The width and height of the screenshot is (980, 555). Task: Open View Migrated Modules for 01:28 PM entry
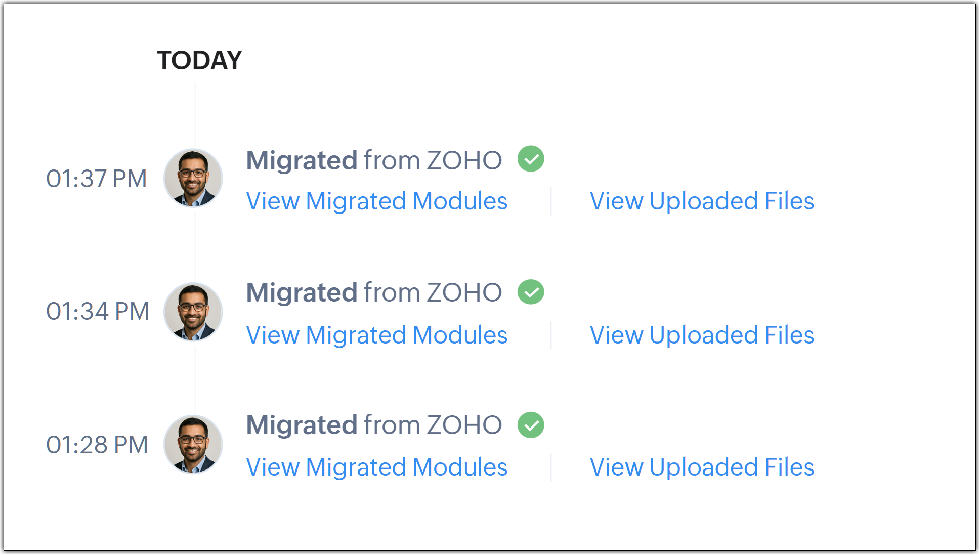tap(376, 467)
